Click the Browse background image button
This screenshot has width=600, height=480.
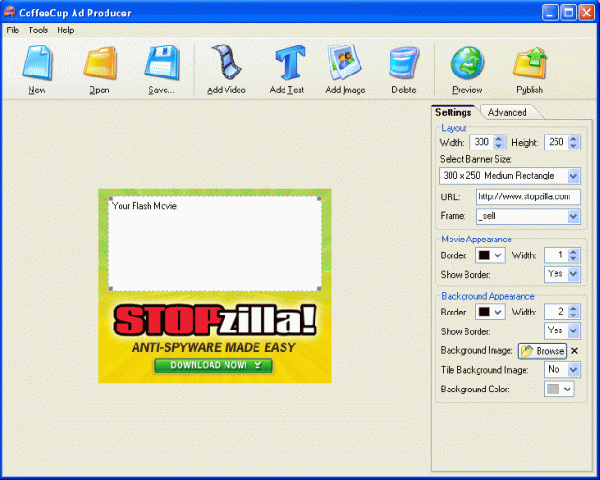542,351
